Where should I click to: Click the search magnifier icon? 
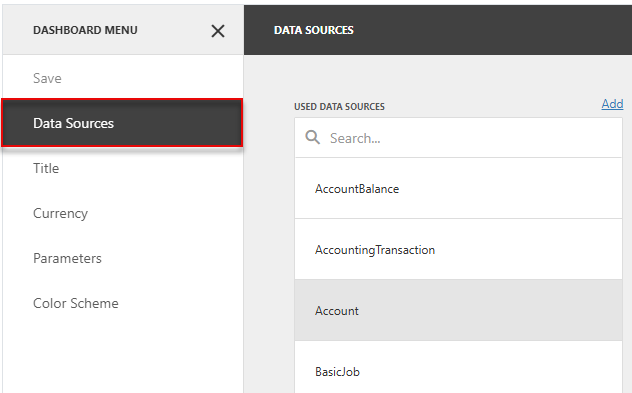coord(312,137)
